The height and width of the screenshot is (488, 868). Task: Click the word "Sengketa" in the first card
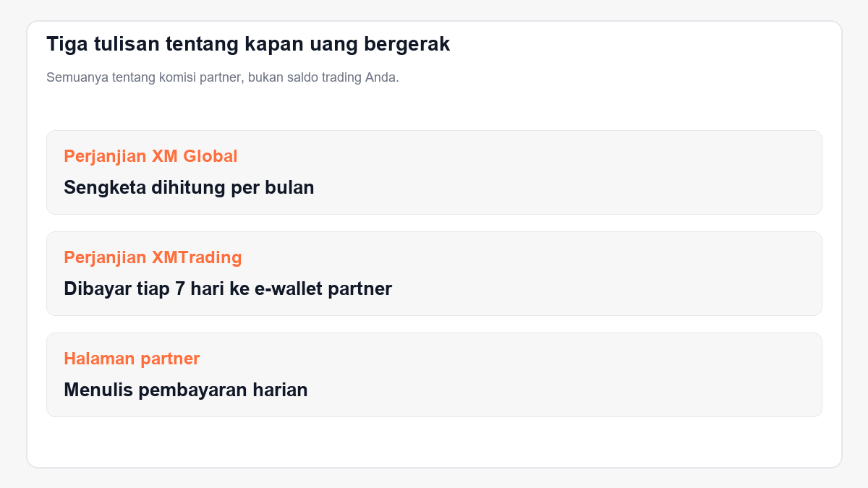pos(105,188)
